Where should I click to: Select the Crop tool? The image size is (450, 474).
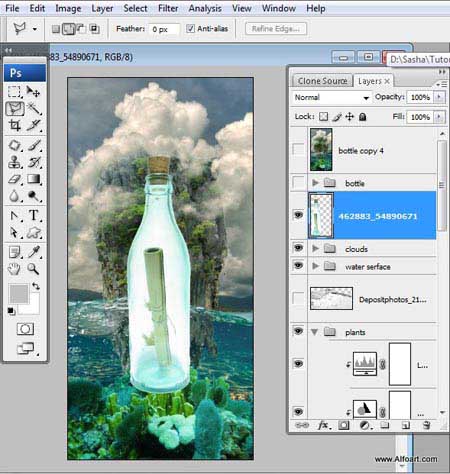15,125
